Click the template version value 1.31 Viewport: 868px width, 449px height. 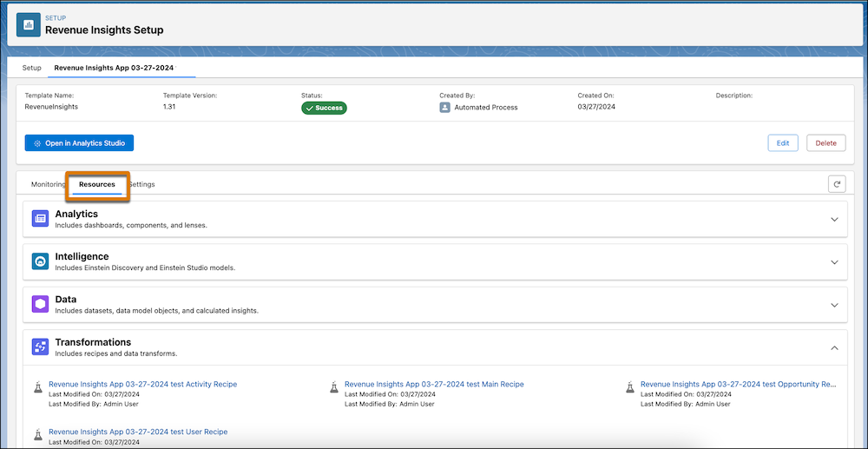click(169, 107)
